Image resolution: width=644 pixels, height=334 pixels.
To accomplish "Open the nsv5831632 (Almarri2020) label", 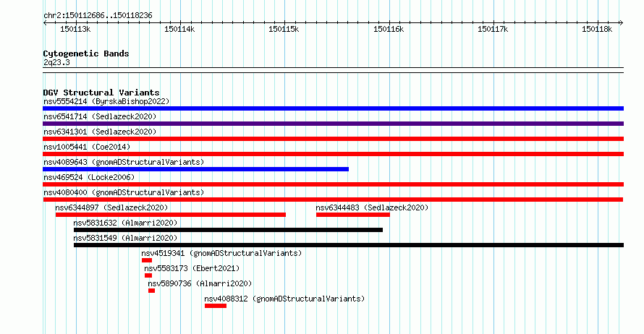I will click(125, 223).
